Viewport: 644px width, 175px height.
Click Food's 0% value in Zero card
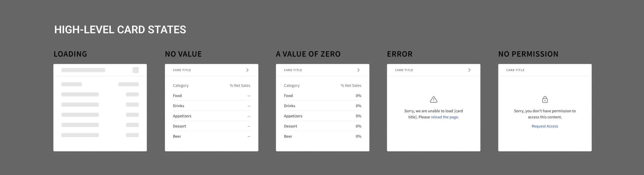click(358, 96)
